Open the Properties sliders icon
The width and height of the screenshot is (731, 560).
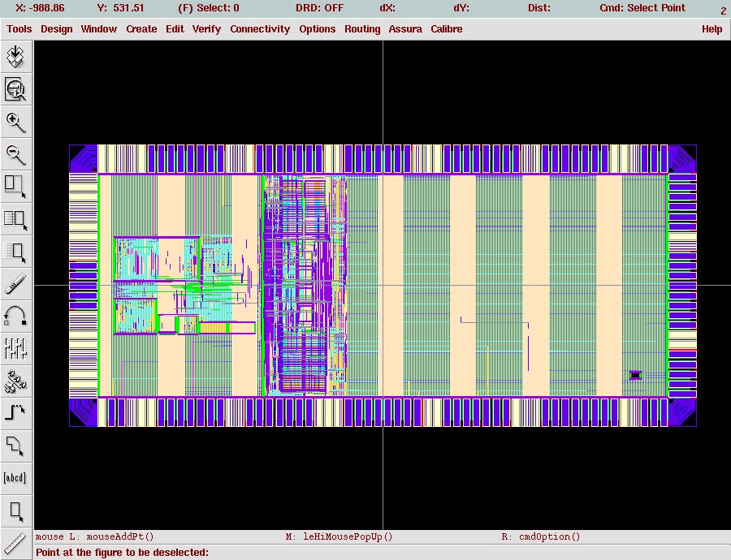click(x=16, y=348)
